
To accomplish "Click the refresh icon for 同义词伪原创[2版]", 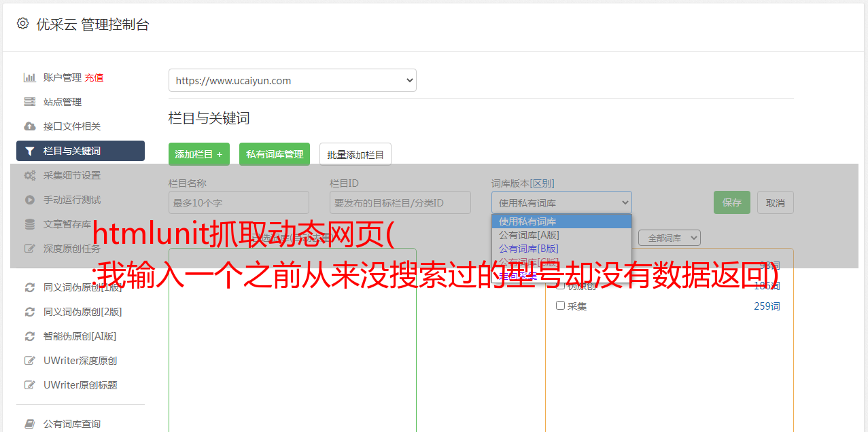I will (30, 312).
